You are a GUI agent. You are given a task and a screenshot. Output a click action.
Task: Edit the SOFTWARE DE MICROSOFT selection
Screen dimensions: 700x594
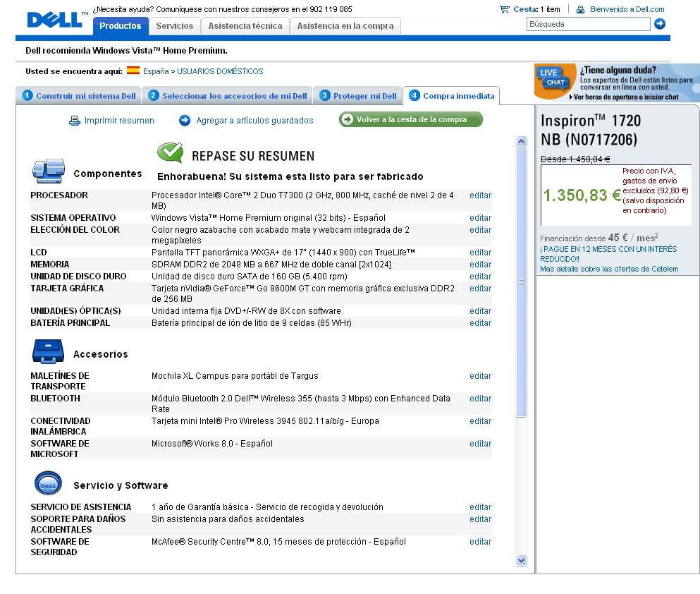(x=480, y=444)
